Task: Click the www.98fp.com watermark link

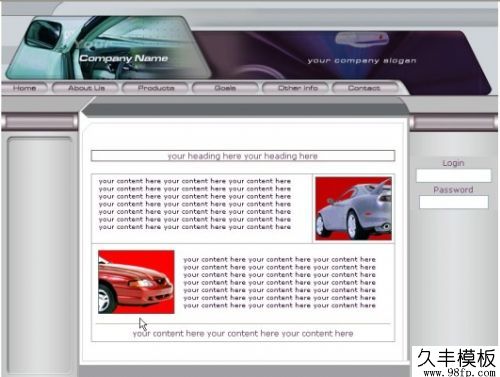Action: point(459,373)
